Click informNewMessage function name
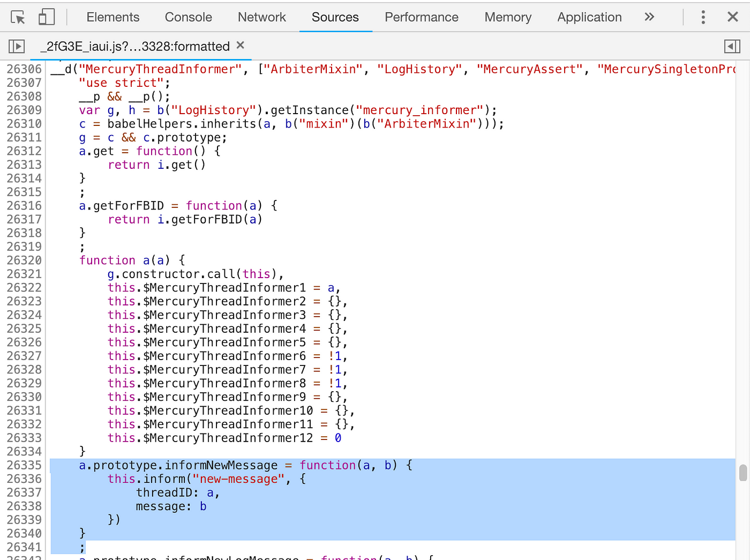 [x=221, y=465]
